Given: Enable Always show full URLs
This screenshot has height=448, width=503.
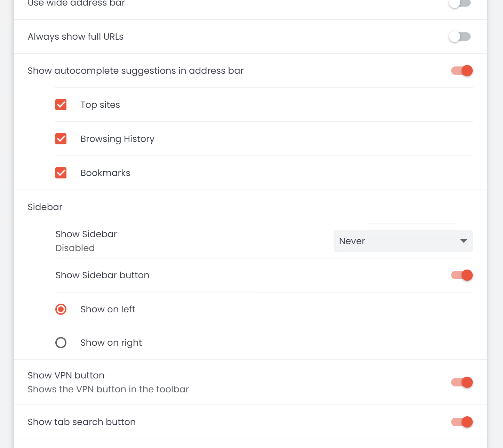Looking at the screenshot, I should 460,37.
